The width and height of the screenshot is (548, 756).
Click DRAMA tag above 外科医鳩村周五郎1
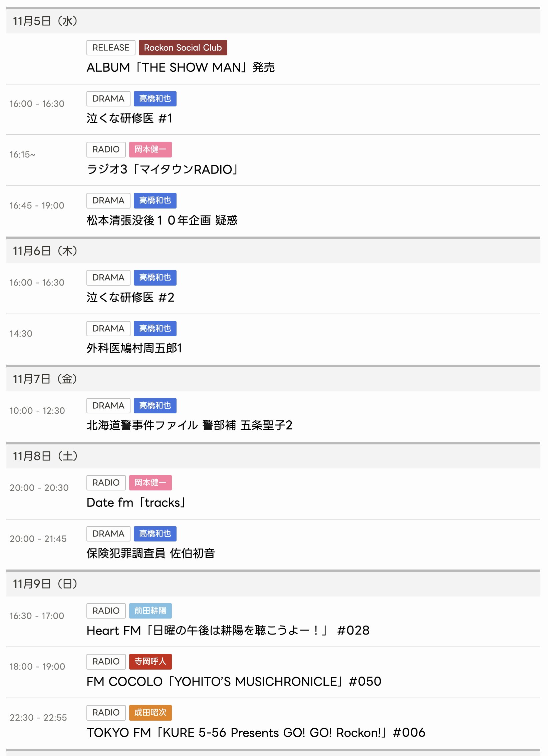point(108,329)
